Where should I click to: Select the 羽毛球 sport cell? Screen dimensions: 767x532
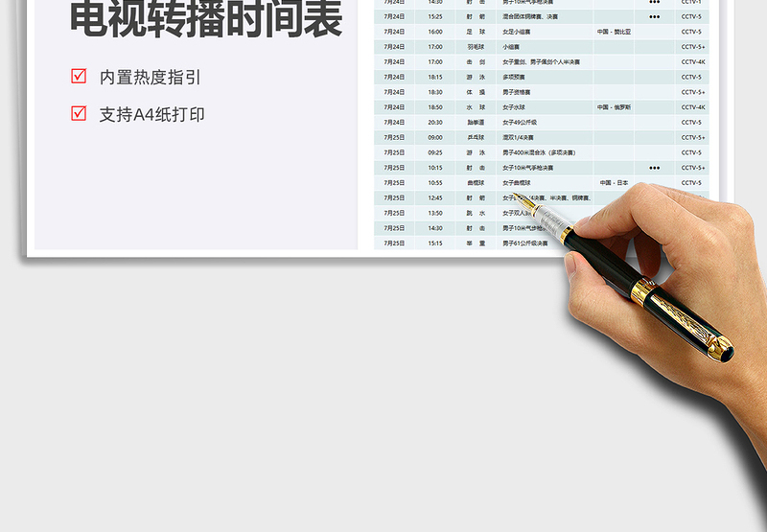(x=476, y=47)
